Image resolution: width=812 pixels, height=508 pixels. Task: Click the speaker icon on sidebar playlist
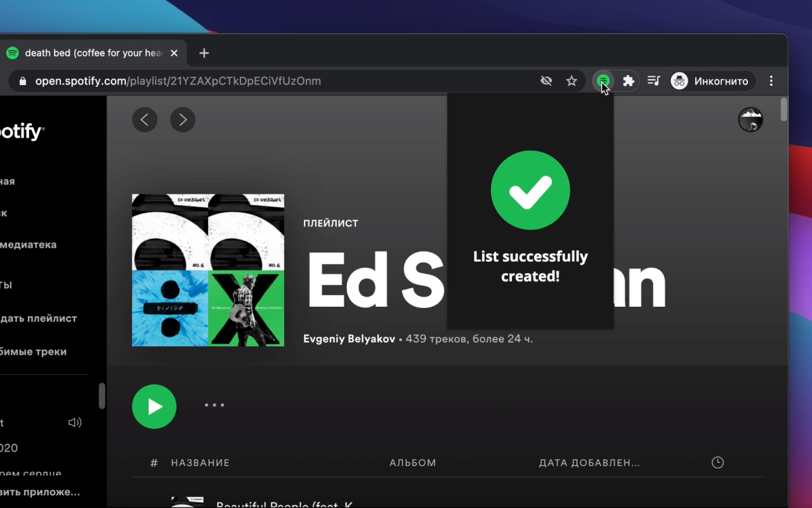75,422
